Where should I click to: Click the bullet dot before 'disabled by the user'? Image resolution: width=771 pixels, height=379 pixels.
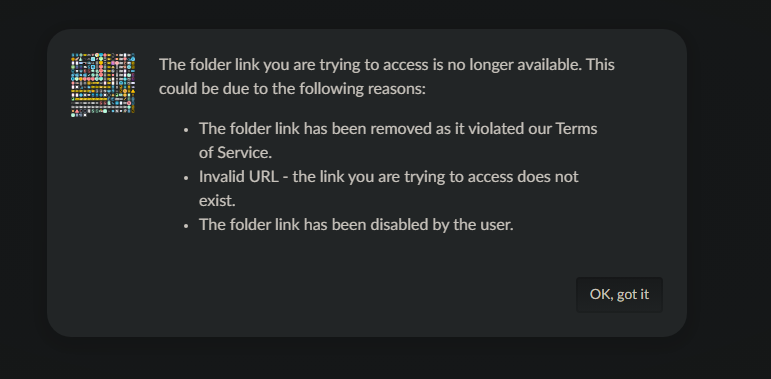(x=186, y=226)
